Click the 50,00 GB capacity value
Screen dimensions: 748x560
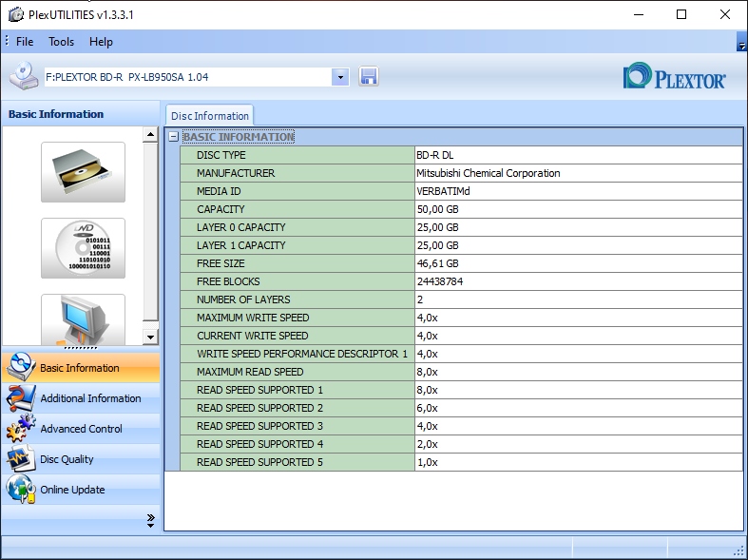[x=437, y=209]
